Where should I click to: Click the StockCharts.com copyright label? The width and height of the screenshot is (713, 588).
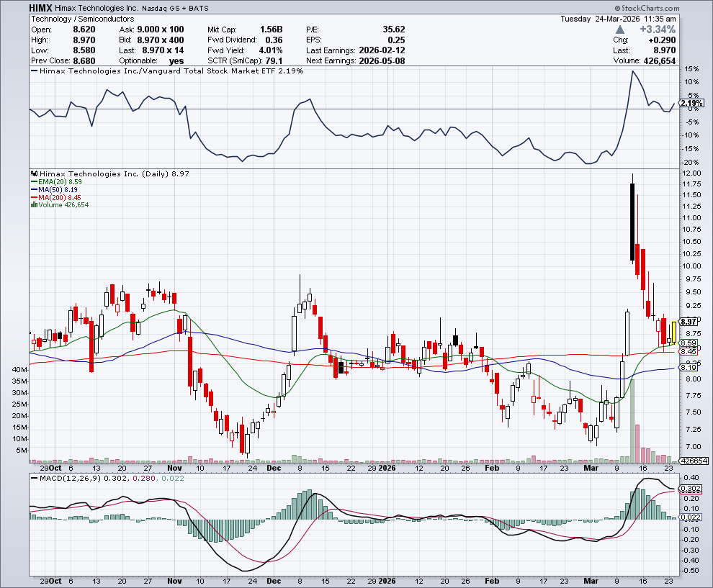pos(647,8)
